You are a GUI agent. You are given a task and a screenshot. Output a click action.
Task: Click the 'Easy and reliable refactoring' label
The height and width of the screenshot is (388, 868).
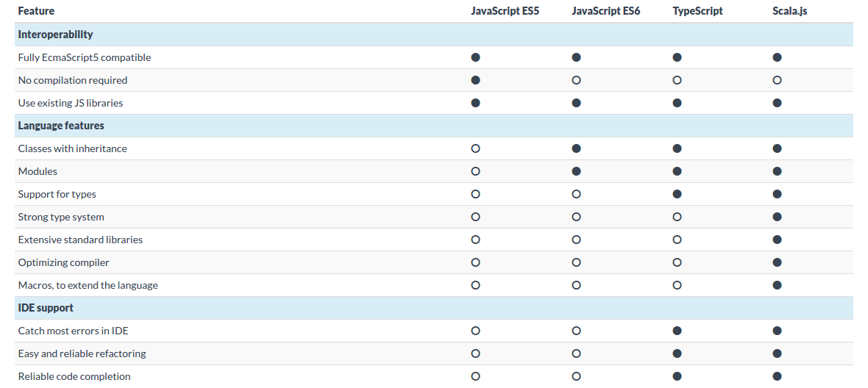click(x=82, y=353)
